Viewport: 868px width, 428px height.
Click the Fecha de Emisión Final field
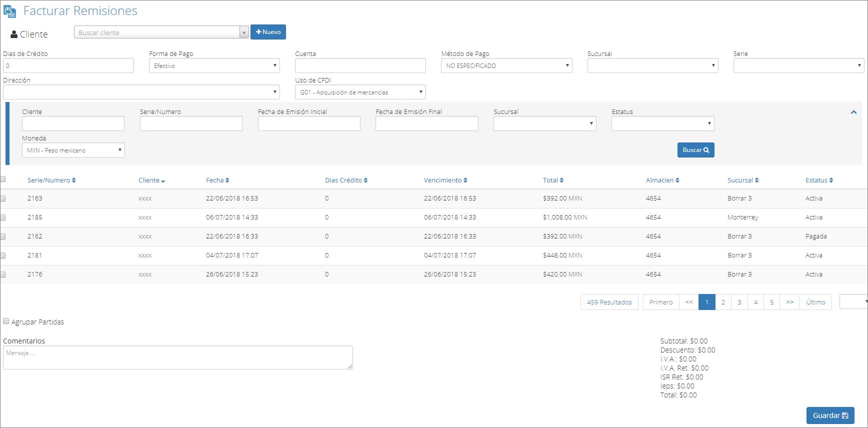427,123
